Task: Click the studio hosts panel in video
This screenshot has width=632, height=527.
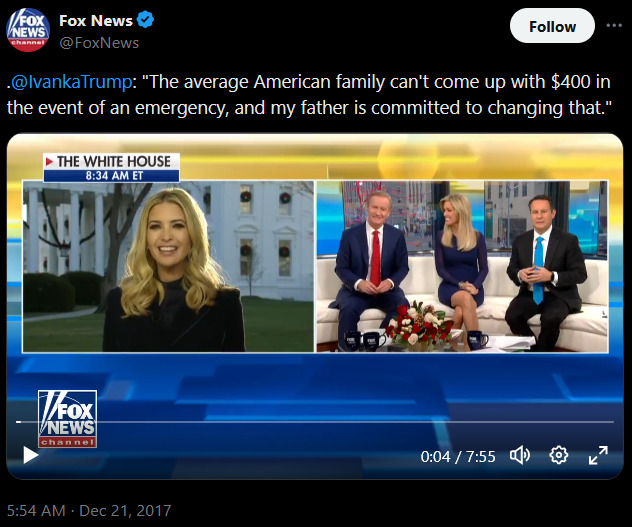Action: (x=462, y=267)
